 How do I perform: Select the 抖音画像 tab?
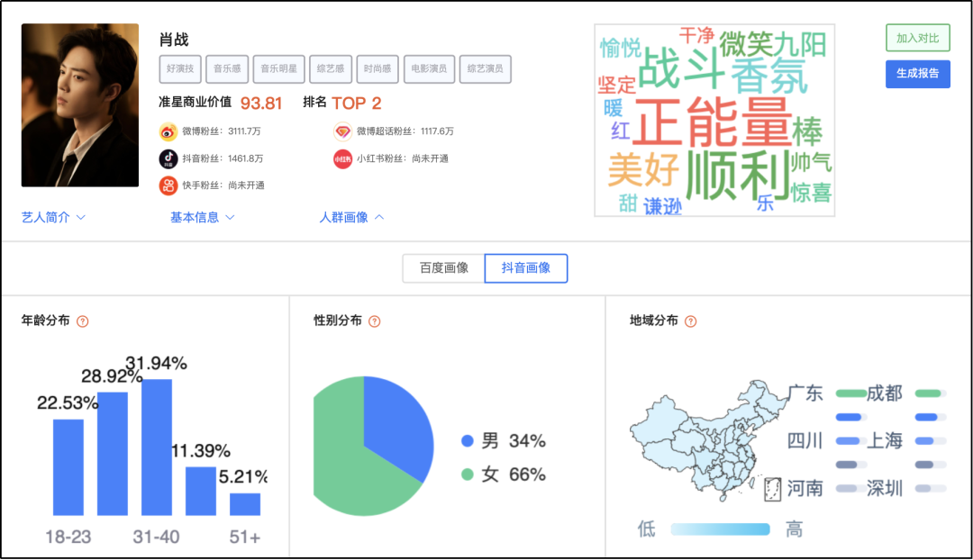coord(526,268)
